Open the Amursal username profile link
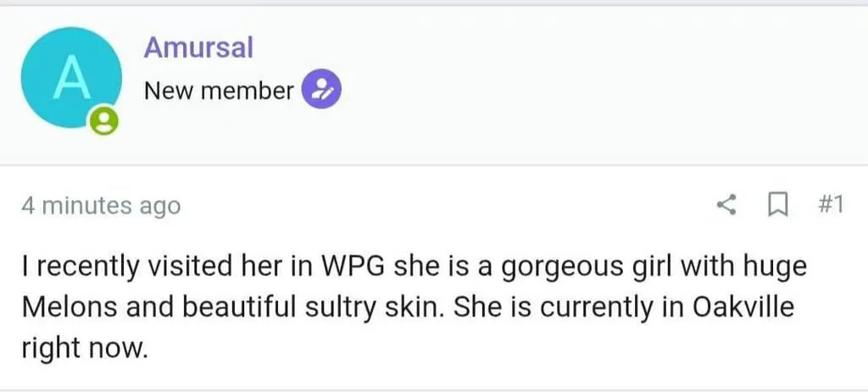Image resolution: width=868 pixels, height=392 pixels. [x=198, y=47]
